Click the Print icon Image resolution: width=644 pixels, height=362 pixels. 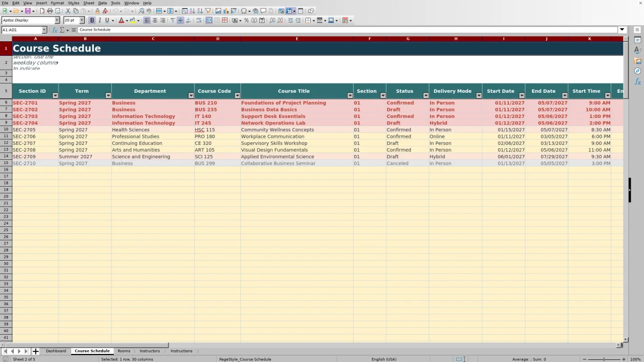[50, 11]
